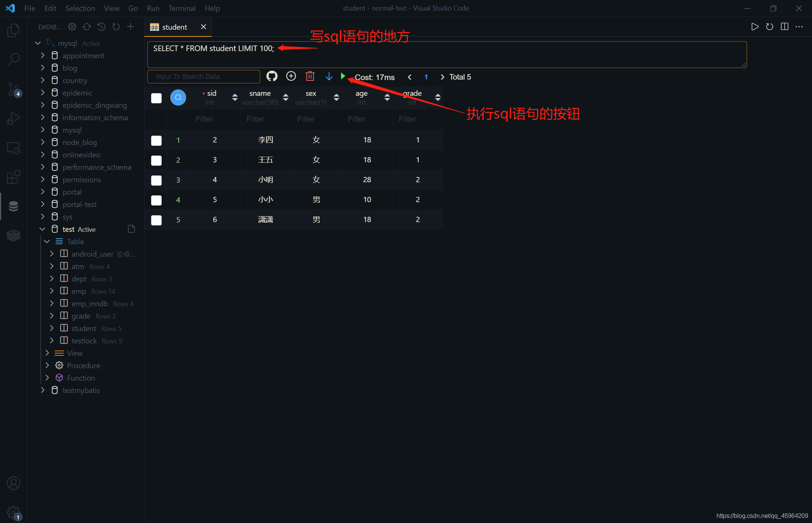Focus the Input To Search Data field
The height and width of the screenshot is (523, 812).
[204, 77]
